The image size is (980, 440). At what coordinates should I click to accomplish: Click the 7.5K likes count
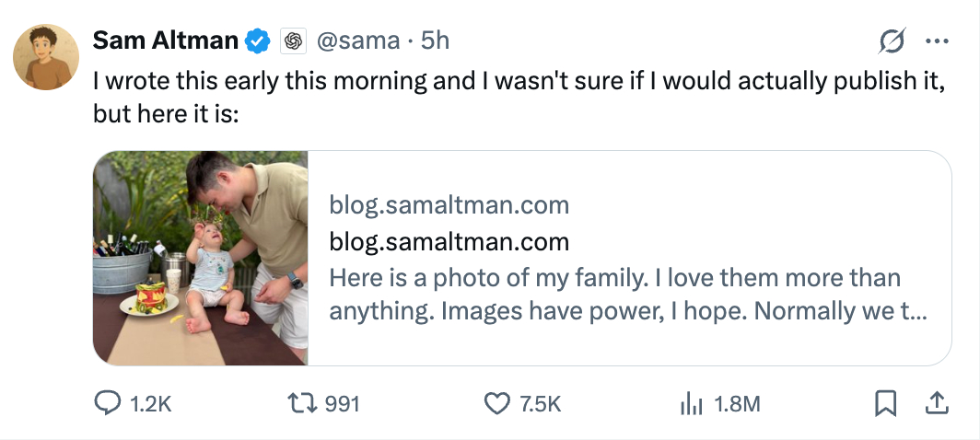[541, 403]
